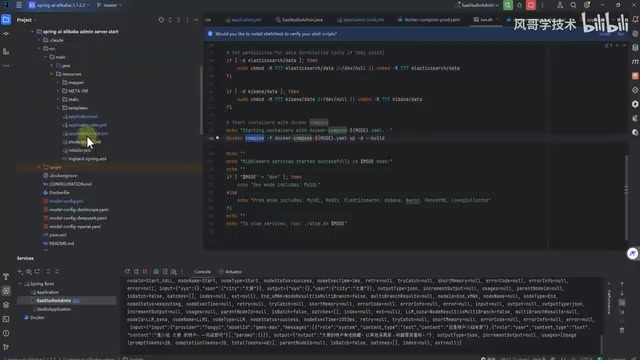Open the Terminal tool window sidebar icon
The width and height of the screenshot is (640, 360).
[x=6, y=319]
